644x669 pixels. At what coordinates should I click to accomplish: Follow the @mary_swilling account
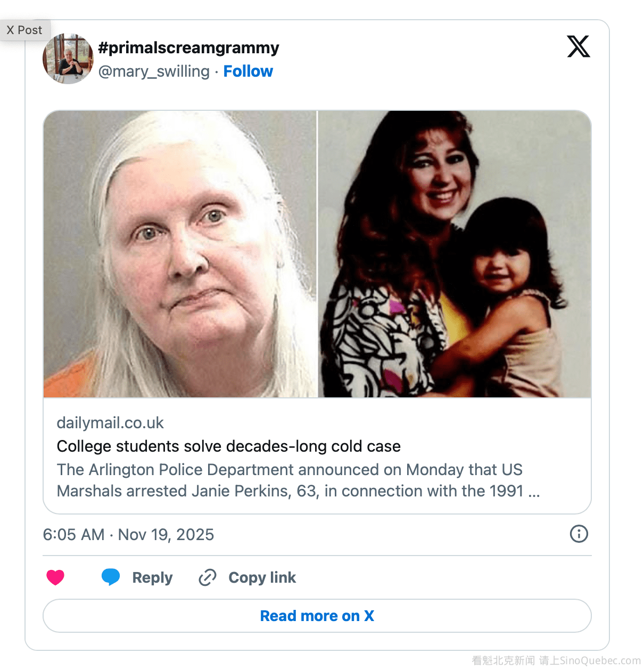[x=248, y=71]
